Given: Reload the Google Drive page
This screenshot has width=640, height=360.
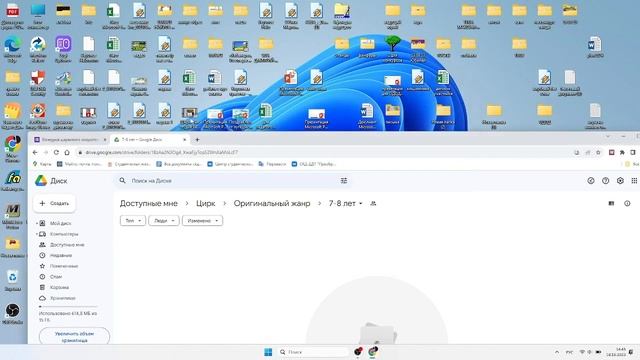Looking at the screenshot, I should 56,152.
